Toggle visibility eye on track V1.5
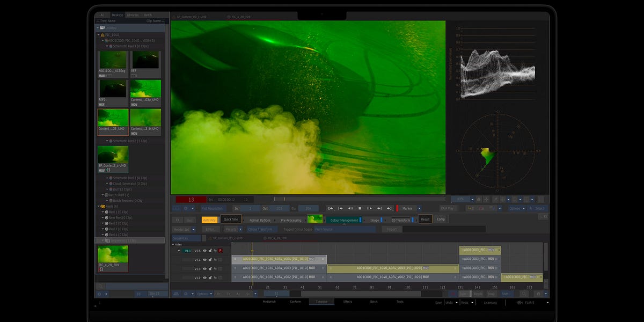The image size is (644, 322). click(x=204, y=251)
